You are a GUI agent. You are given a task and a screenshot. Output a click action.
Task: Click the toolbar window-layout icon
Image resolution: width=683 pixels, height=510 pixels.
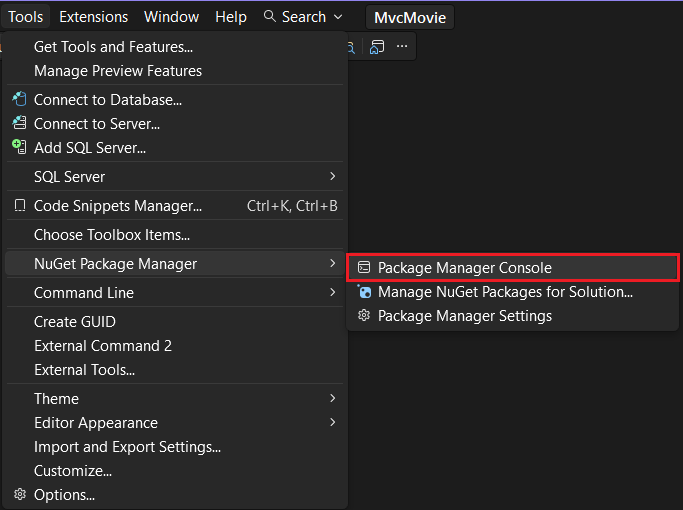coord(377,47)
